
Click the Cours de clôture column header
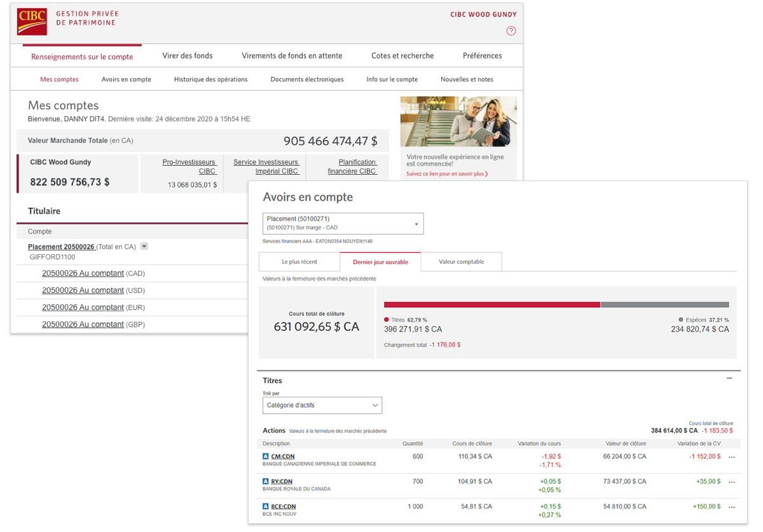[472, 444]
